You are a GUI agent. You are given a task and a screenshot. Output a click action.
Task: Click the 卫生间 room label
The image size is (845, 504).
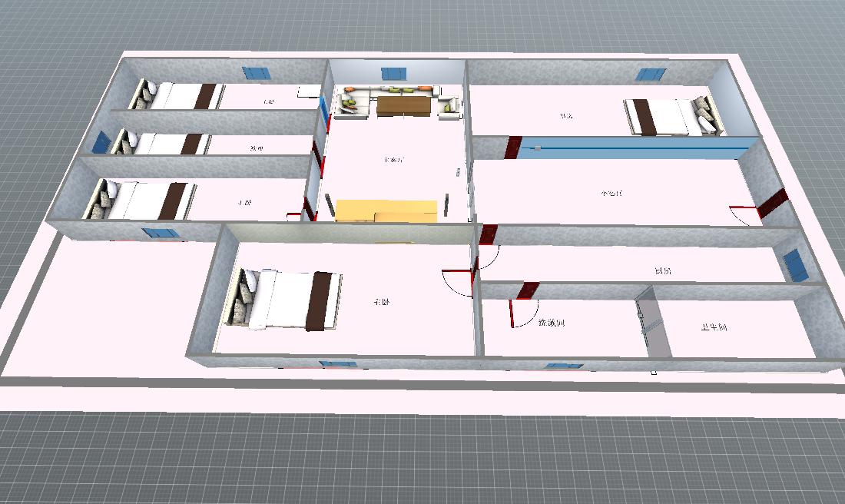(713, 328)
